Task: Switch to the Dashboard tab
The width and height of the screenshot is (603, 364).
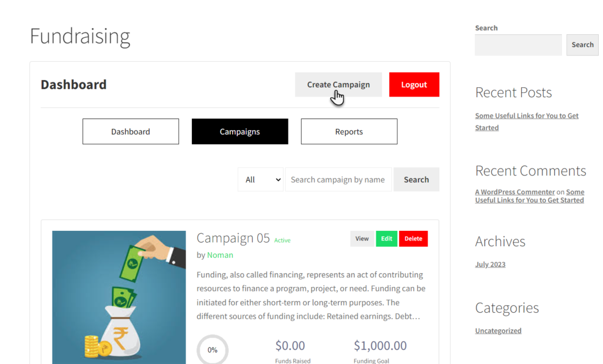Action: [130, 131]
